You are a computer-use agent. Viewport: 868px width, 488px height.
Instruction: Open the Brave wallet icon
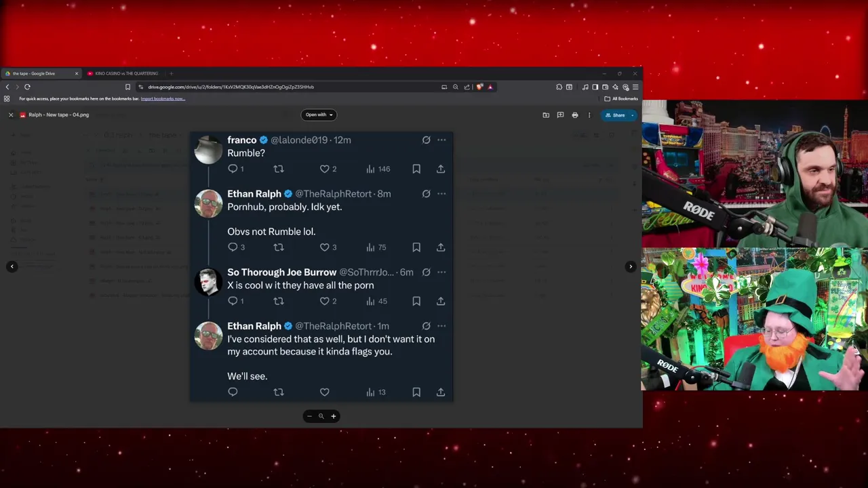click(605, 87)
